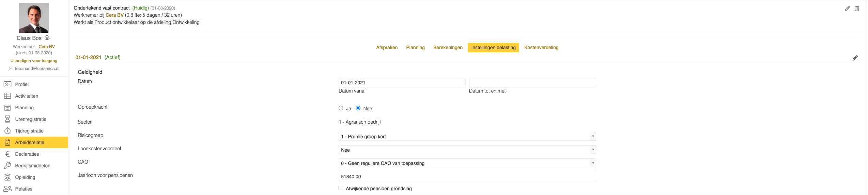The height and width of the screenshot is (195, 868).
Task: Delete the contract with the trash icon
Action: pos(857,9)
